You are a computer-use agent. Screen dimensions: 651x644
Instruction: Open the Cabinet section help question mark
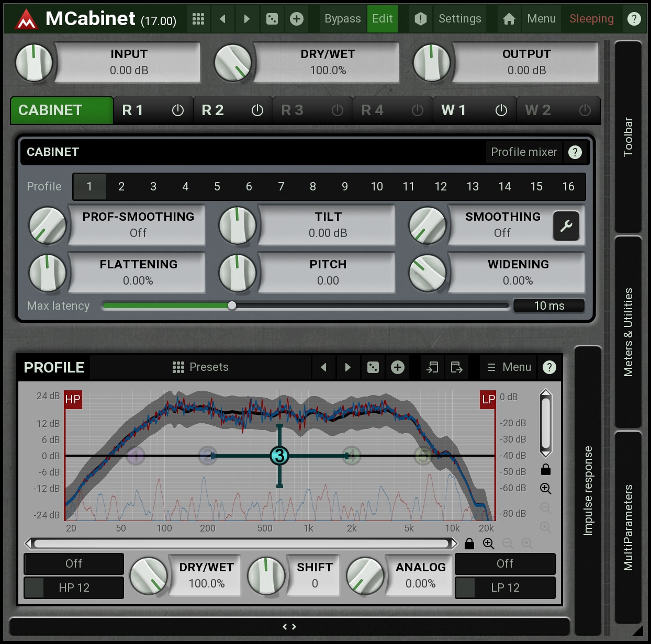tap(575, 152)
